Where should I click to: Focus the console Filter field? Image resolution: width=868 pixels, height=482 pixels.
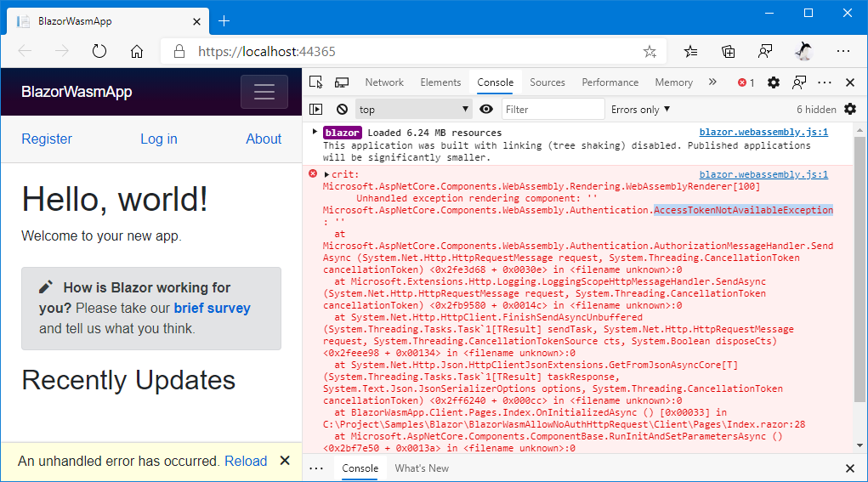553,110
